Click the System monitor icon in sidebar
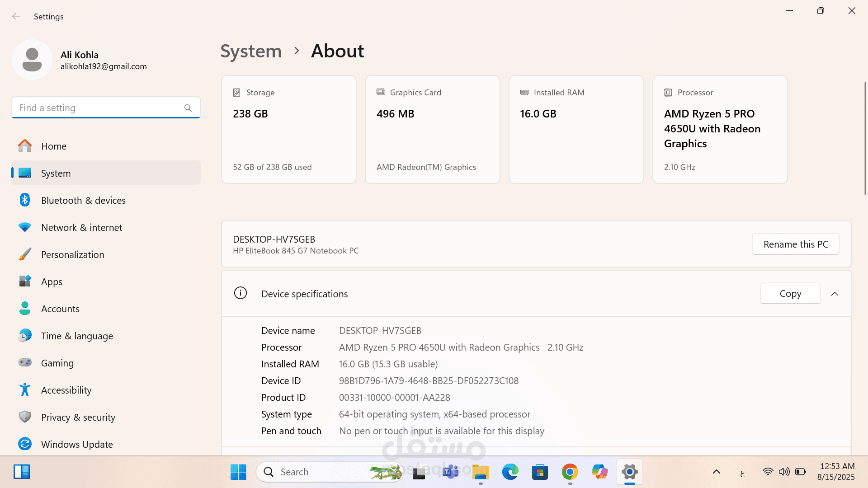The width and height of the screenshot is (868, 488). 25,173
